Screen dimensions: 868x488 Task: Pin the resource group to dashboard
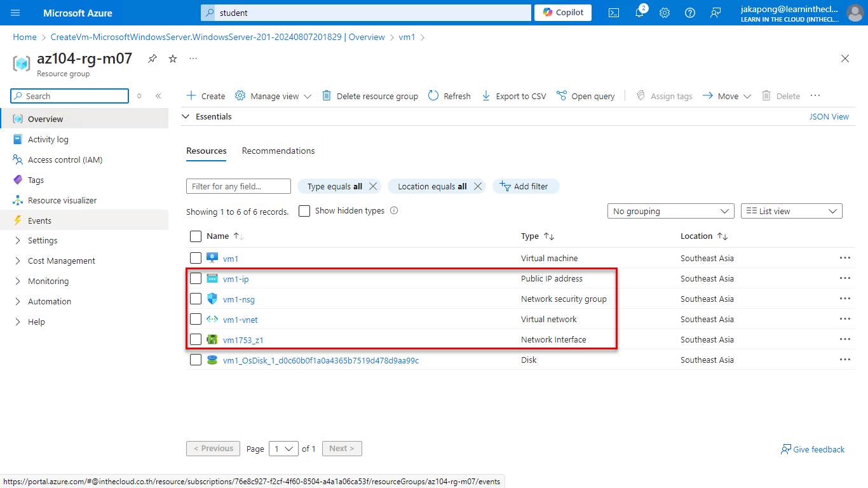point(153,58)
